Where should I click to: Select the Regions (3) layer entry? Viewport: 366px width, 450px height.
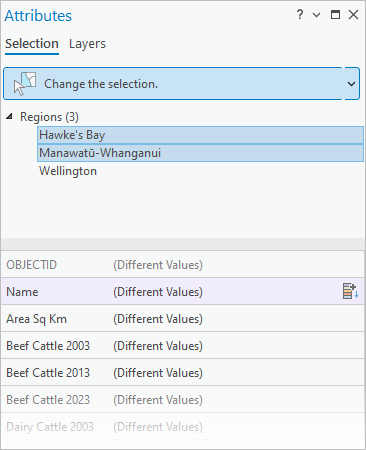[49, 117]
